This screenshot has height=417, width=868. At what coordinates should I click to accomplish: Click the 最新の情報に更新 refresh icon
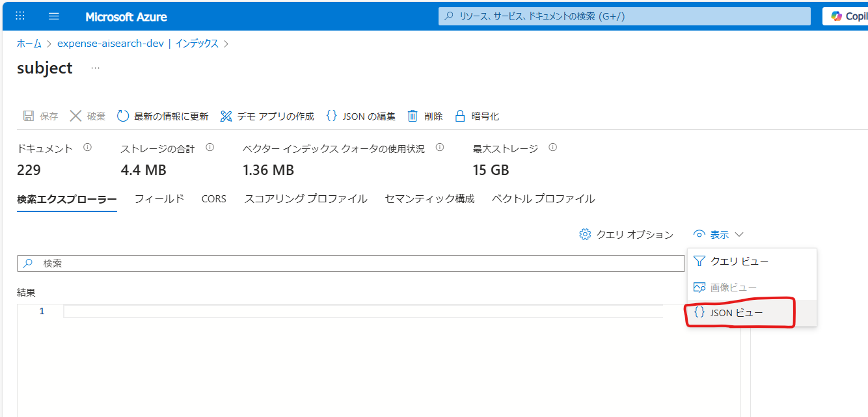point(123,116)
